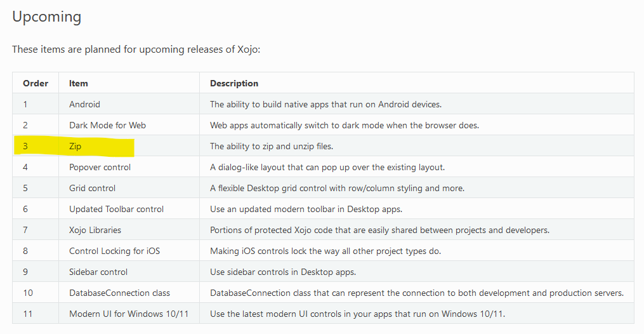The height and width of the screenshot is (334, 644).
Task: Select the Popover control entry
Action: coord(100,167)
